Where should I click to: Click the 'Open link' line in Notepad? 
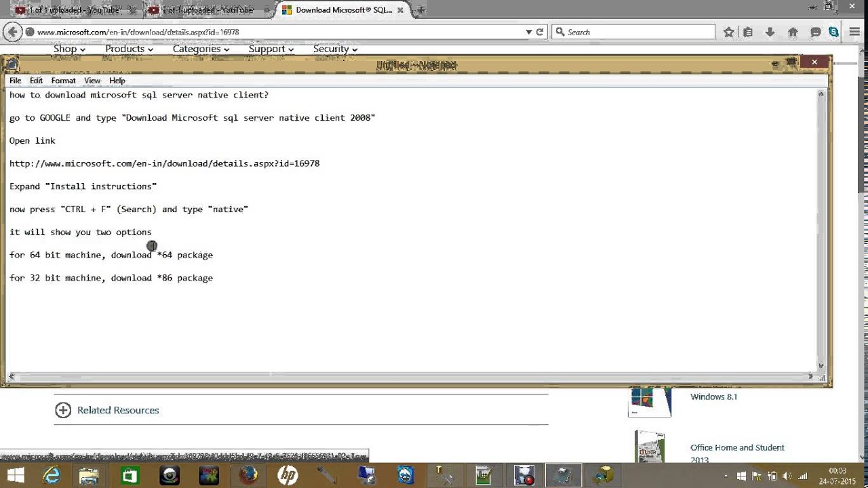(33, 140)
